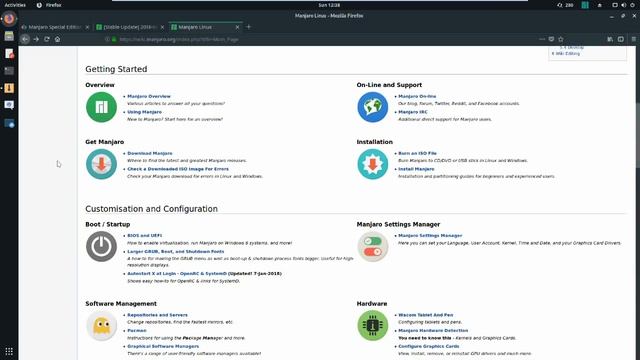Viewport: 640px width, 360px height.
Task: Open the Manjaro IRC link
Action: [x=413, y=112]
